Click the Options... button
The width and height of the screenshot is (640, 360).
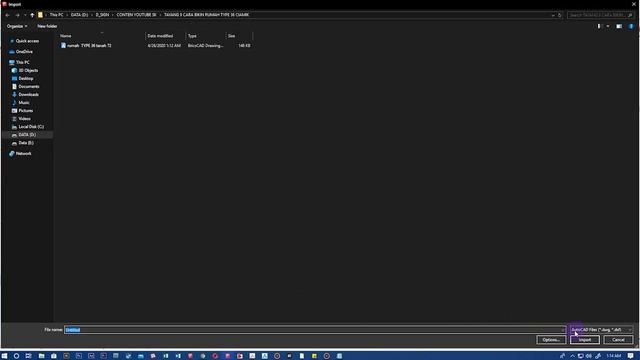[x=551, y=340]
